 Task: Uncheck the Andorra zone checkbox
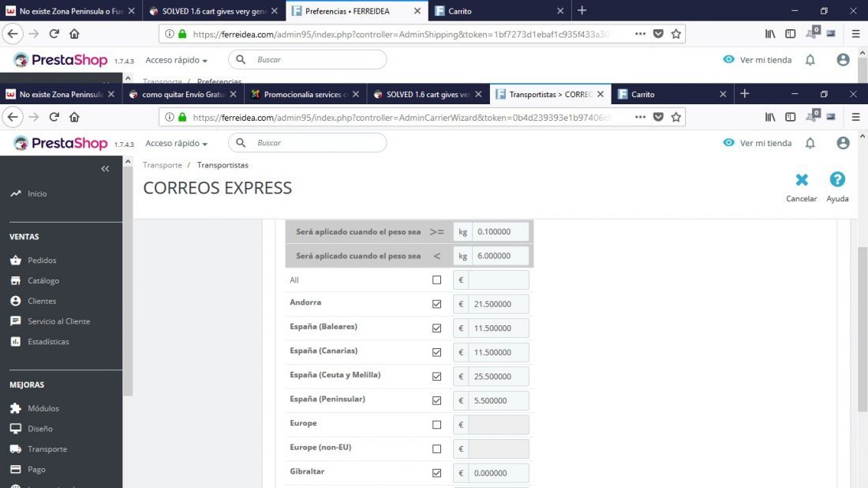[437, 304]
